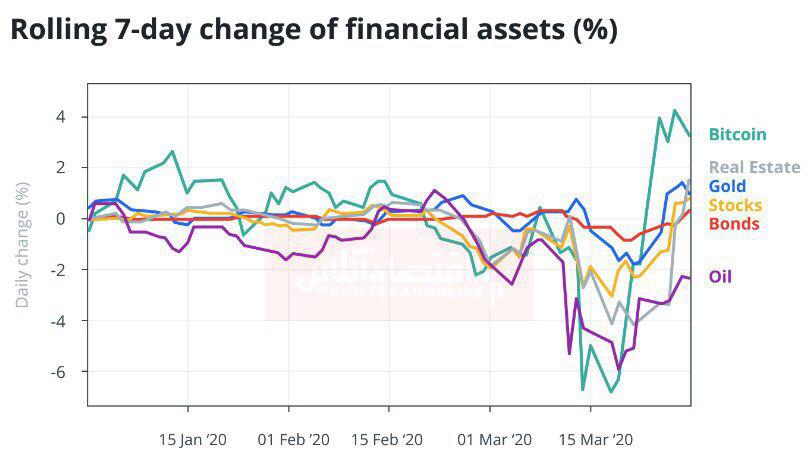The height and width of the screenshot is (466, 812).
Task: Select the 15 Feb '20 date label
Action: coord(387,440)
